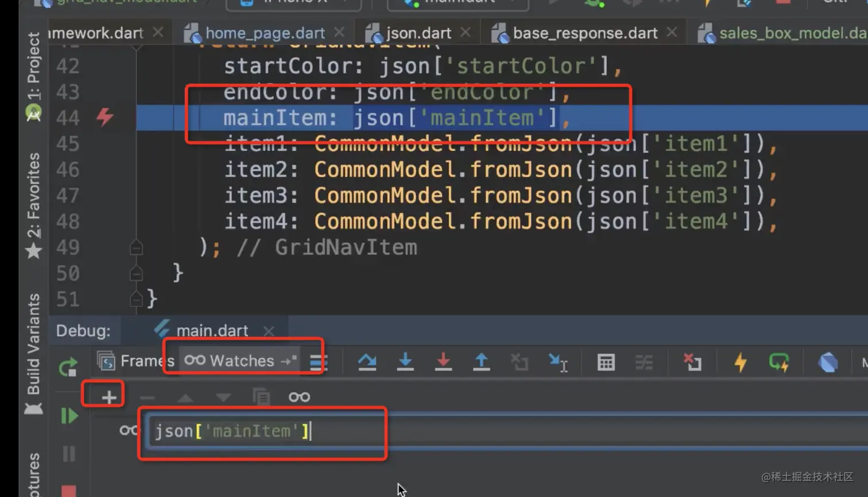Open the 2: Favorites tool window
This screenshot has width=868, height=497.
point(34,205)
